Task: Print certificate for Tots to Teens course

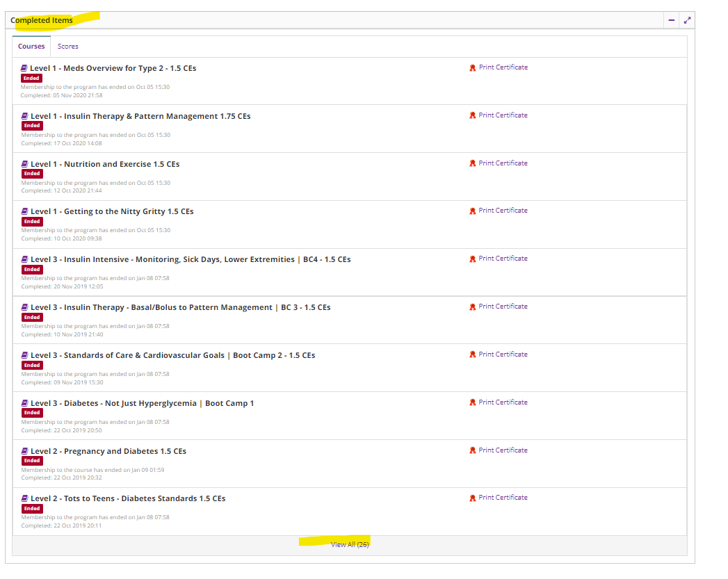Action: click(x=503, y=498)
